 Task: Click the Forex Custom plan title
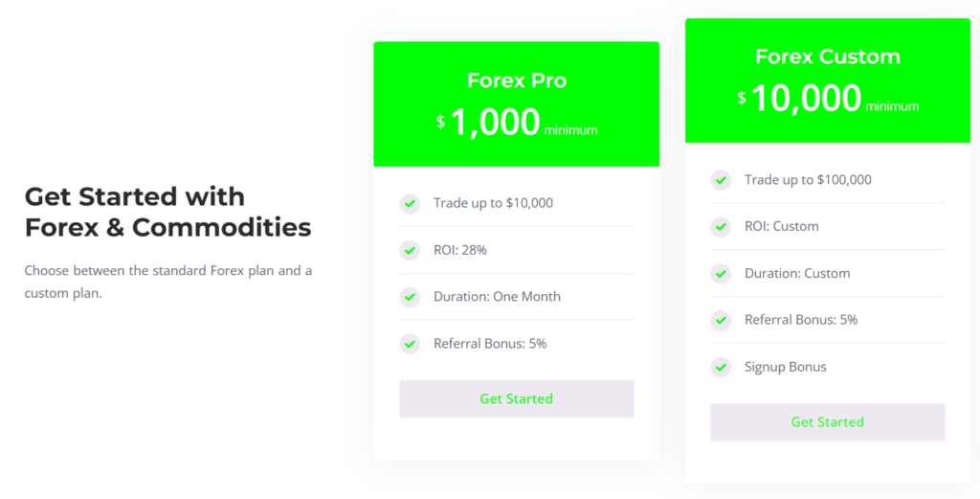(827, 57)
